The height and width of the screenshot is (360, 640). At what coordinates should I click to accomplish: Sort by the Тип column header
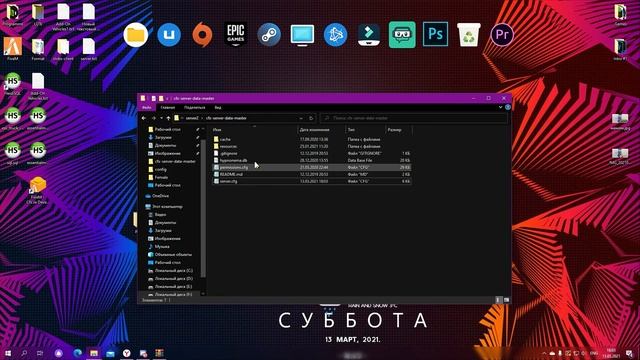365,130
